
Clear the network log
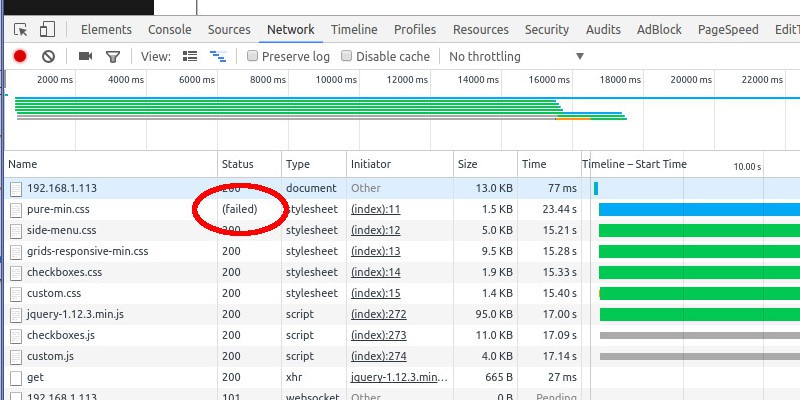pos(48,57)
